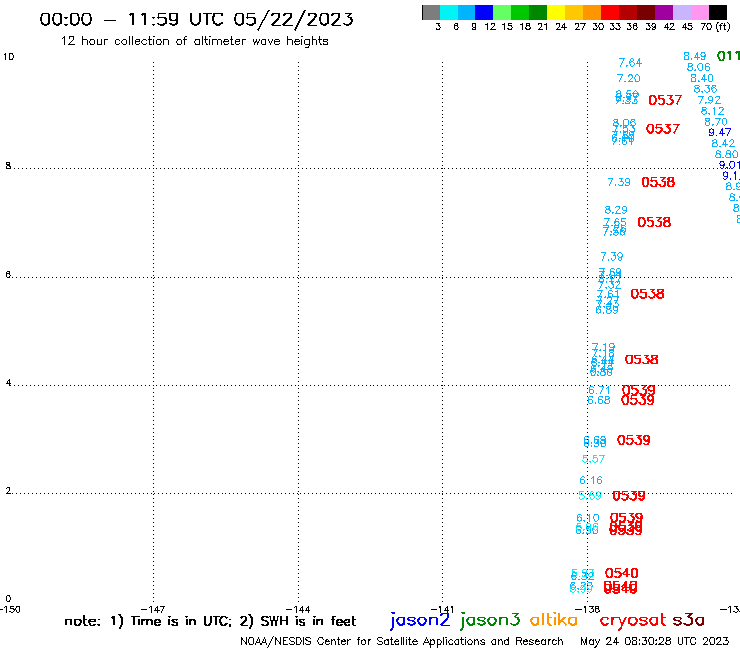The height and width of the screenshot is (650, 740).
Task: Click the longitude axis label -144
Action: point(298,609)
